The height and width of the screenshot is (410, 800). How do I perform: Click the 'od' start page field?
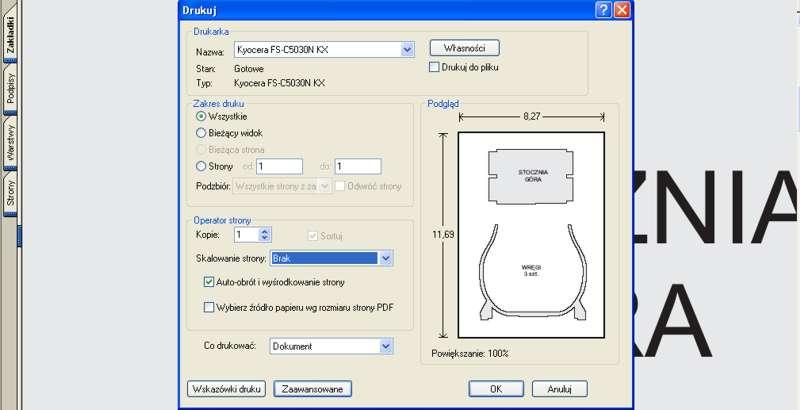[x=279, y=166]
